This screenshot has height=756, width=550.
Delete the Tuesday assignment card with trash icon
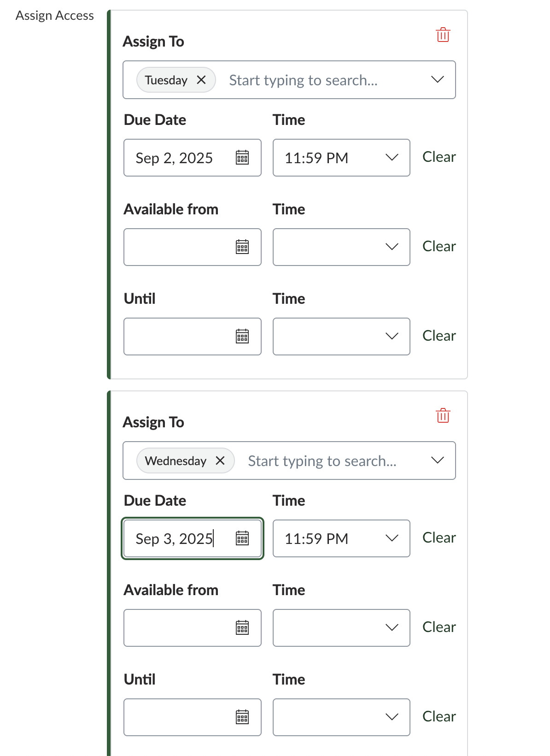[443, 35]
